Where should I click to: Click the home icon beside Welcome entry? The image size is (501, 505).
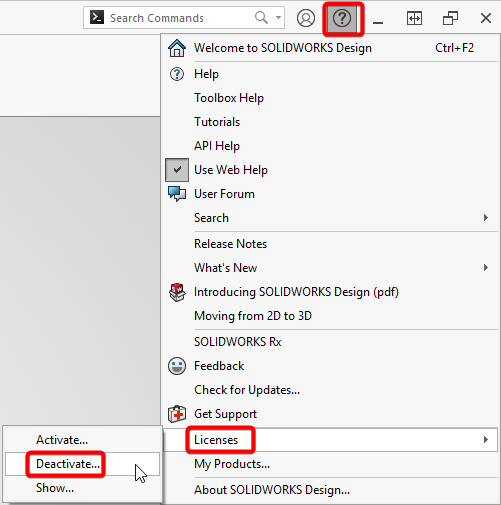[x=177, y=48]
